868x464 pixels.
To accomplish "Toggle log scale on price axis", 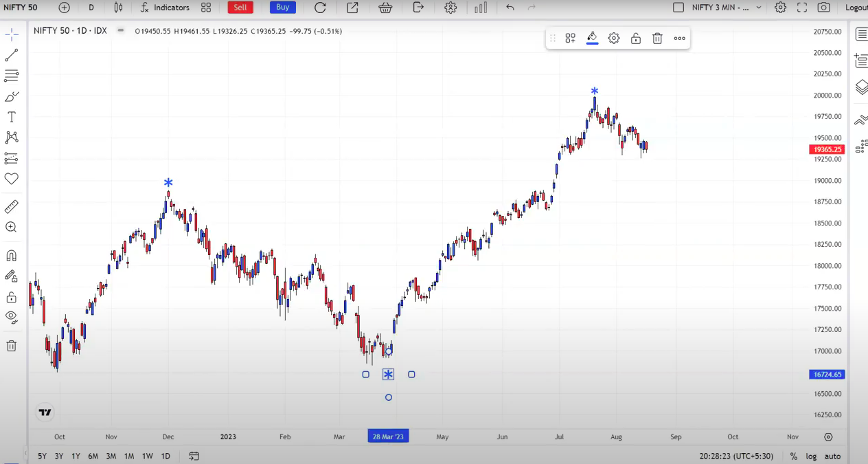I will [x=812, y=456].
